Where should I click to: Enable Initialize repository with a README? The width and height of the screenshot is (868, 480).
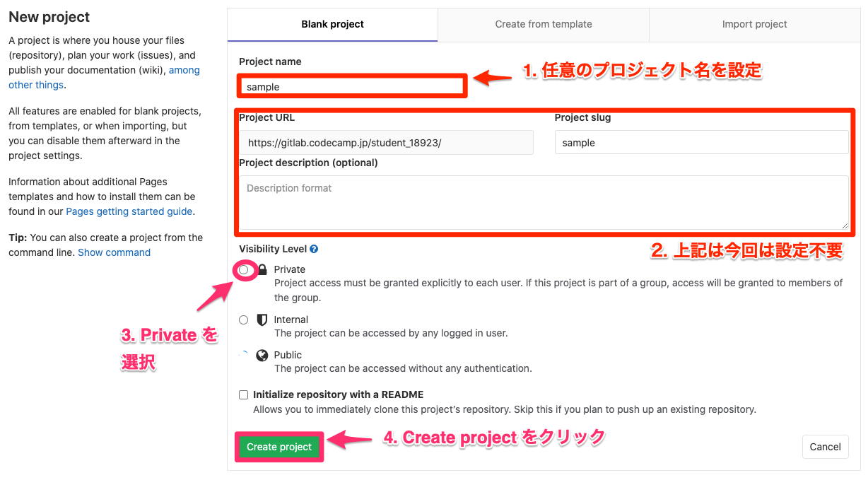coord(244,394)
